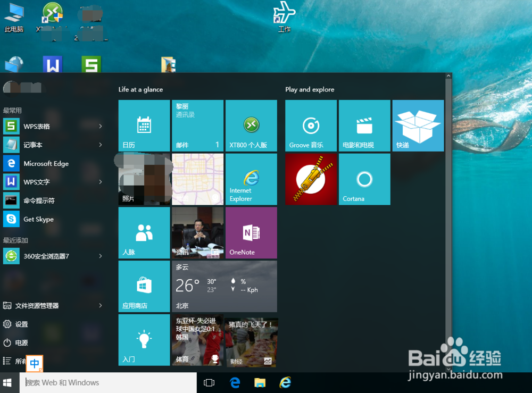Open the 财经 finance tile

tap(251, 342)
